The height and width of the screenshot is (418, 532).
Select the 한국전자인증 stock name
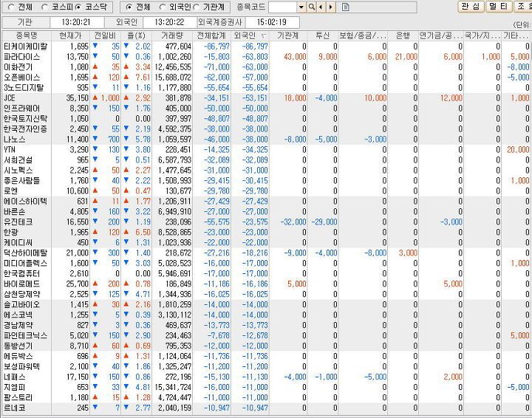tap(25, 129)
